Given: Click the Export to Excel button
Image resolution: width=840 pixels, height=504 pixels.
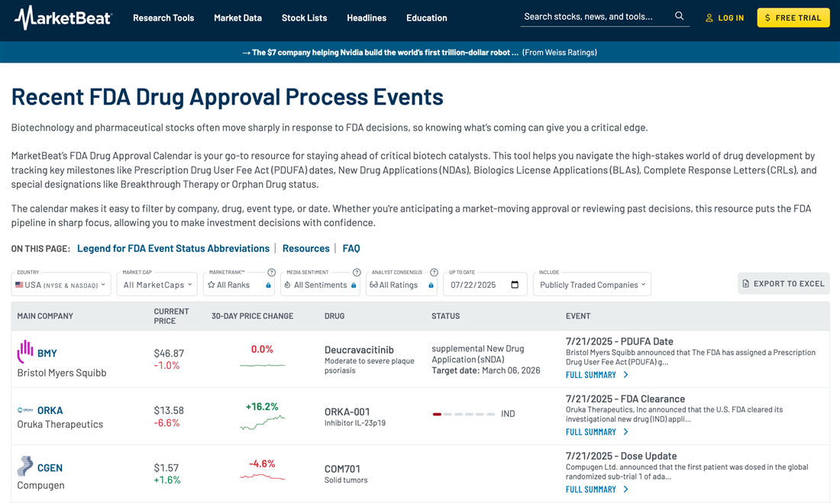Looking at the screenshot, I should pos(783,283).
